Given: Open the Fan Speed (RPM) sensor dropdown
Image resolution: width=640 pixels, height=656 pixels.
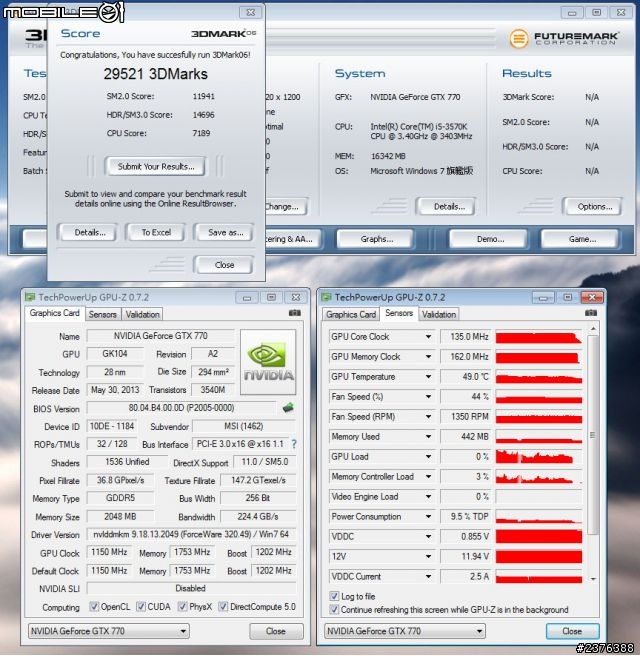Looking at the screenshot, I should [x=428, y=416].
